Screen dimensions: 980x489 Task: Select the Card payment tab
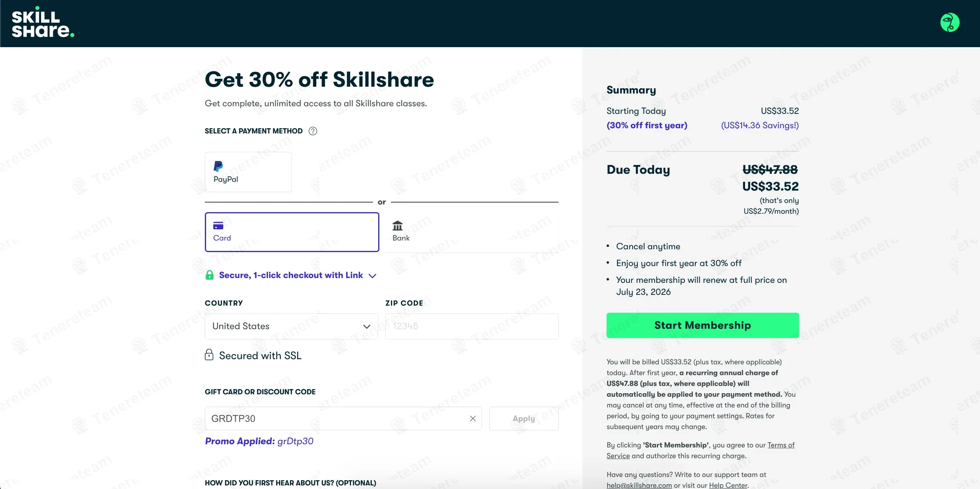tap(292, 232)
